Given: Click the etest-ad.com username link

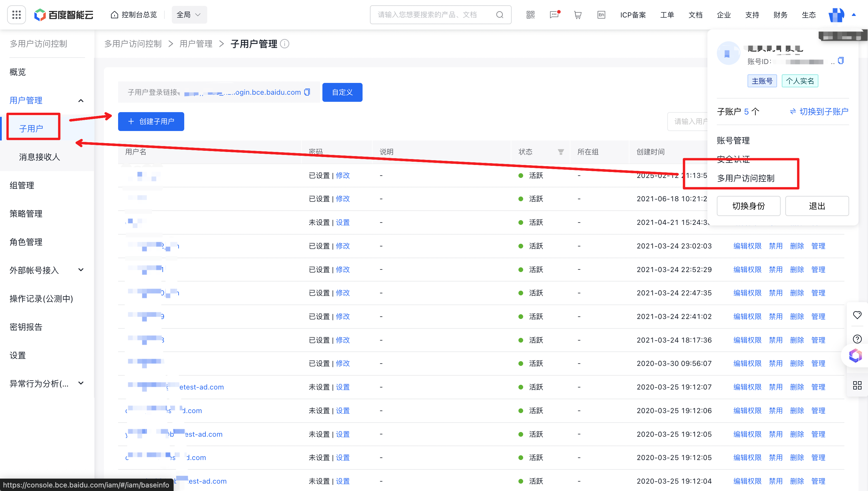Looking at the screenshot, I should point(176,387).
